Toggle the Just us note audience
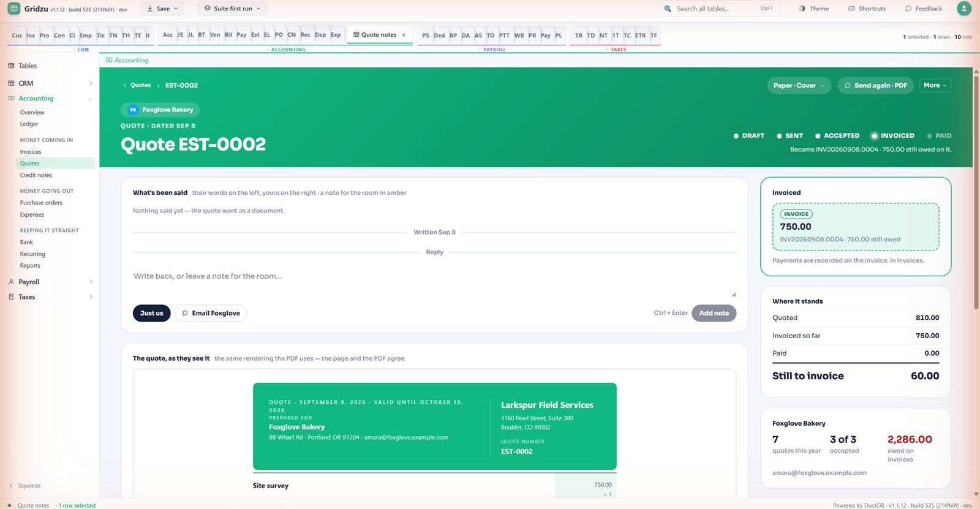The image size is (980, 509). 151,313
